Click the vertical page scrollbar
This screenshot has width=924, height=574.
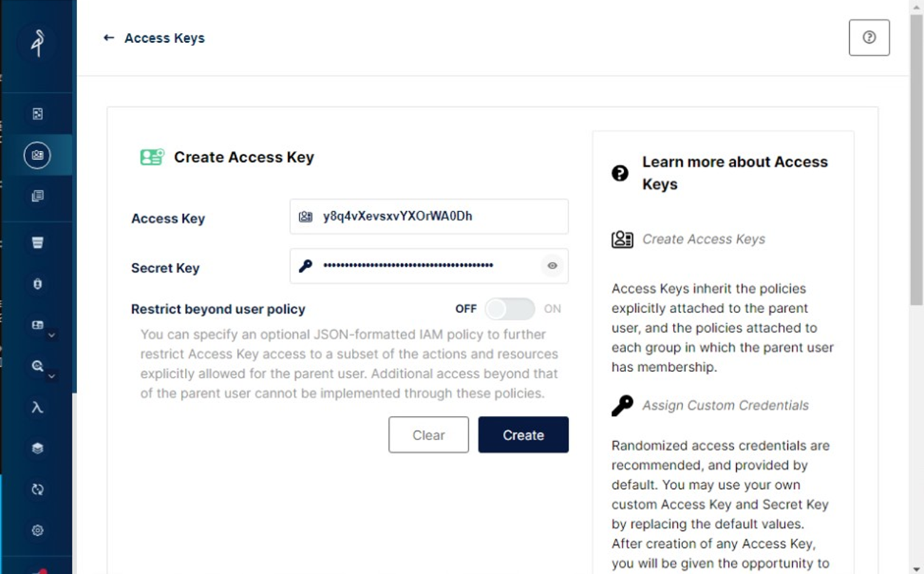coord(916,159)
